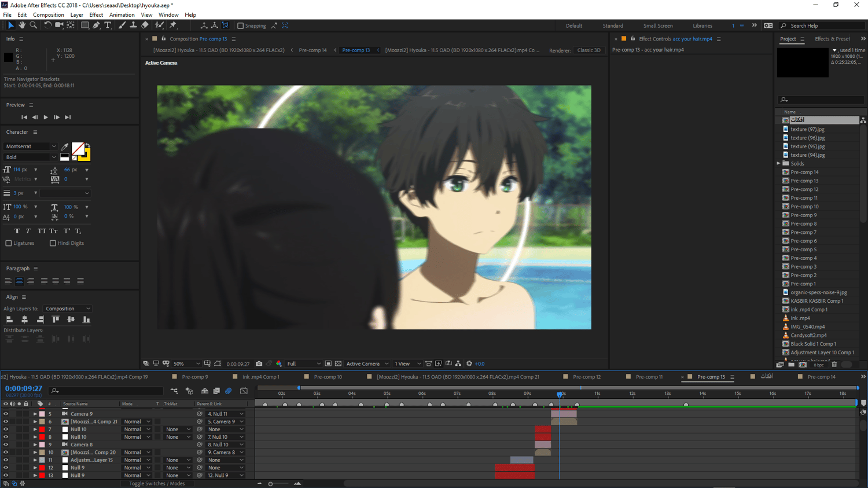Open Parent dropdown showing 4. Null 11
Viewport: 868px width, 488px height.
[x=225, y=414]
